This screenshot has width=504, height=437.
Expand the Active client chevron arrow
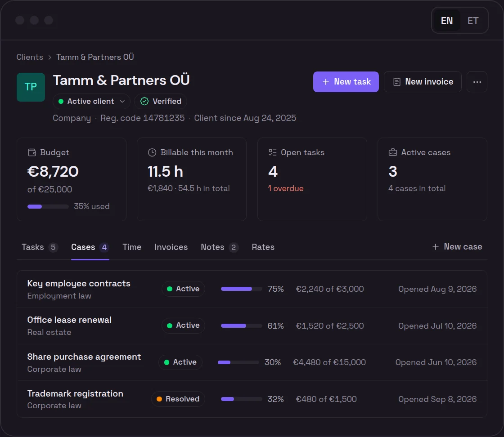point(122,102)
